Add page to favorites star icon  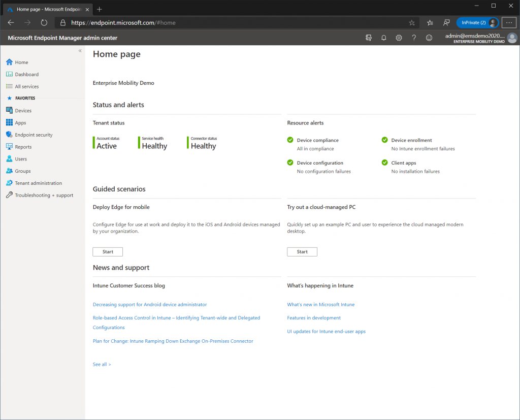(x=412, y=22)
